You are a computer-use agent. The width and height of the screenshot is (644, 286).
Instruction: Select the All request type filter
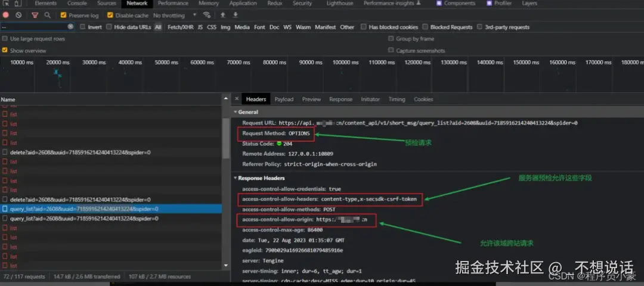pyautogui.click(x=158, y=27)
